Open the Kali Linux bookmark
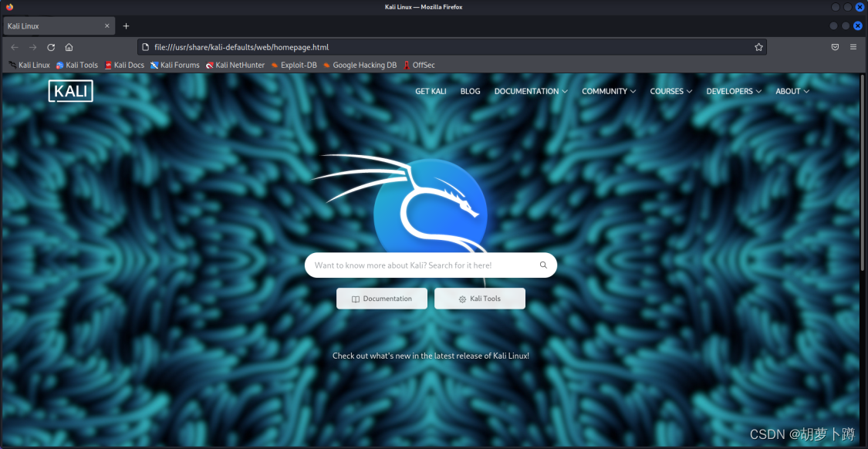 [29, 66]
